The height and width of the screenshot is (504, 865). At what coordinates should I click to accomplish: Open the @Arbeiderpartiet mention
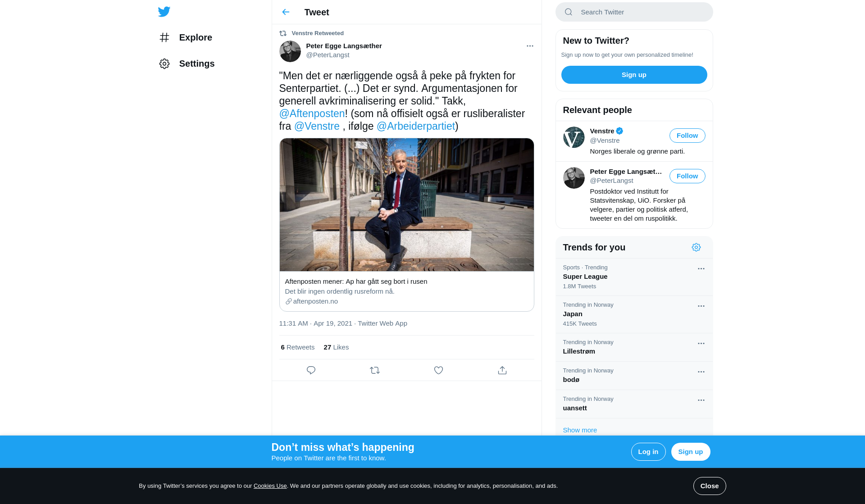coord(415,126)
